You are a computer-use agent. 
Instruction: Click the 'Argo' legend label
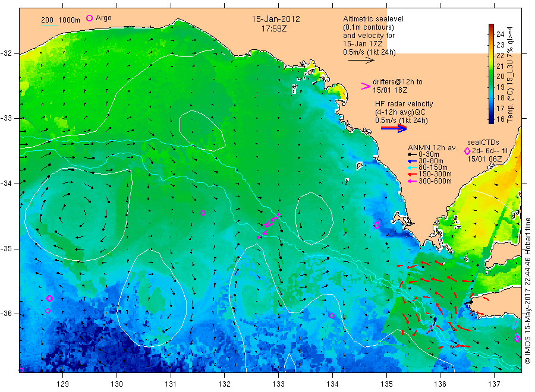coord(103,18)
